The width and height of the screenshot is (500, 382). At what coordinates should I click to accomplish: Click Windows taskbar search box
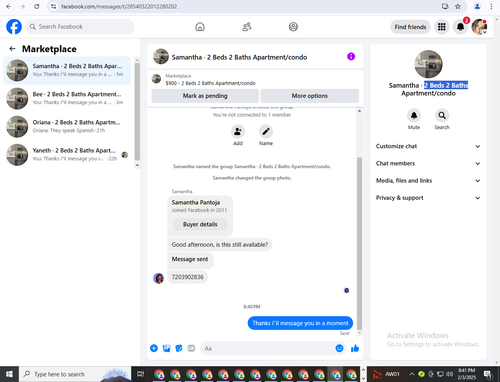click(75, 374)
